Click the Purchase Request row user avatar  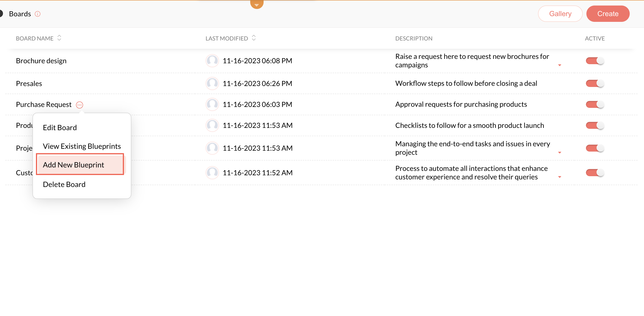click(212, 104)
